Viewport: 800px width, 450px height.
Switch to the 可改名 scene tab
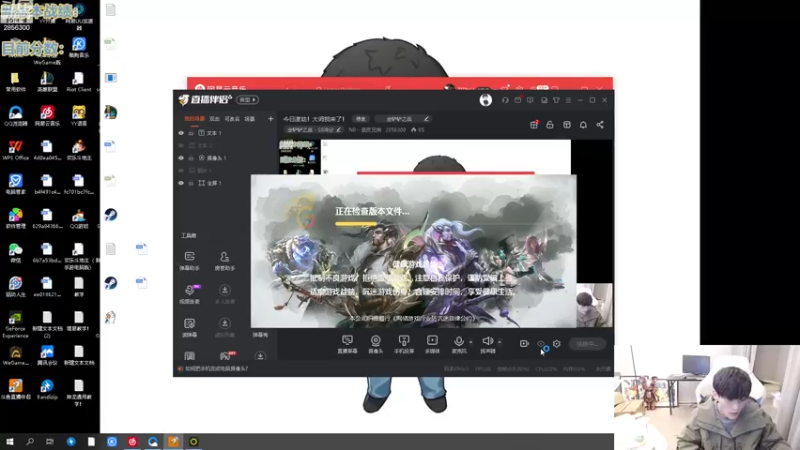(x=232, y=119)
